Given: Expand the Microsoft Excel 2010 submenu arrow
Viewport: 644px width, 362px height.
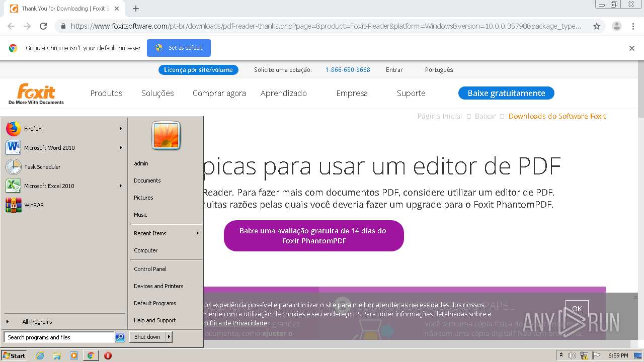Looking at the screenshot, I should (x=121, y=186).
